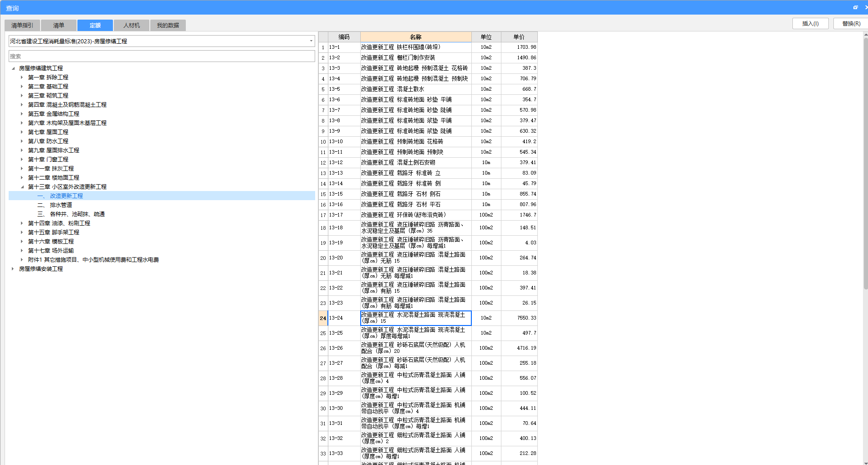Click the 单价 column header
Screen dimensions: 868x465
[x=519, y=37]
